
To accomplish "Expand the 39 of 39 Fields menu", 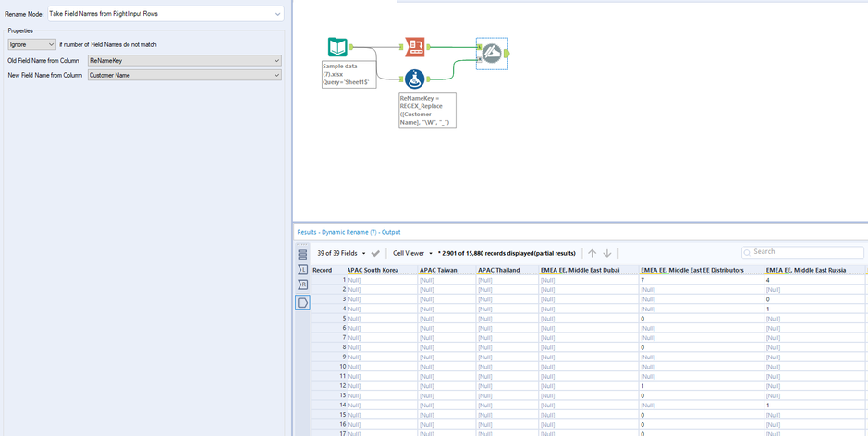I will [341, 253].
